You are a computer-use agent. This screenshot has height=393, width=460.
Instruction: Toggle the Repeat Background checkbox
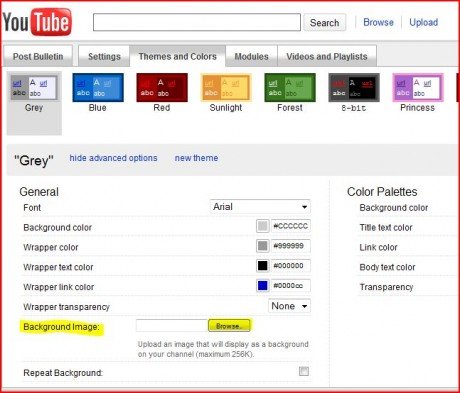coord(304,371)
